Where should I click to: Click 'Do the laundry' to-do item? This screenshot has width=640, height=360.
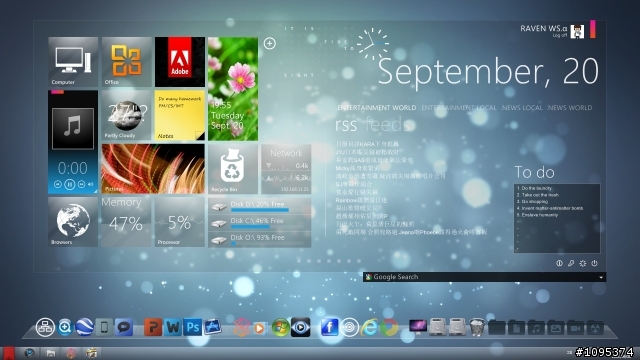pyautogui.click(x=534, y=188)
